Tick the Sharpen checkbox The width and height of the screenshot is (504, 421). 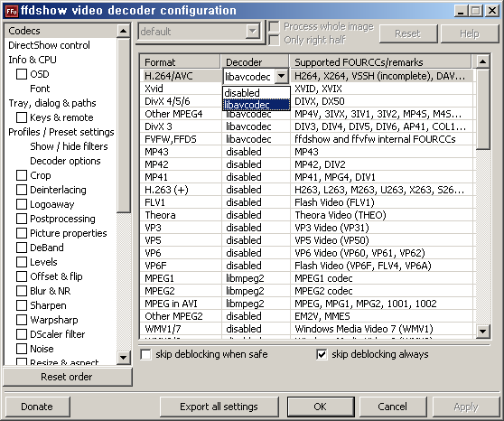pyautogui.click(x=22, y=305)
